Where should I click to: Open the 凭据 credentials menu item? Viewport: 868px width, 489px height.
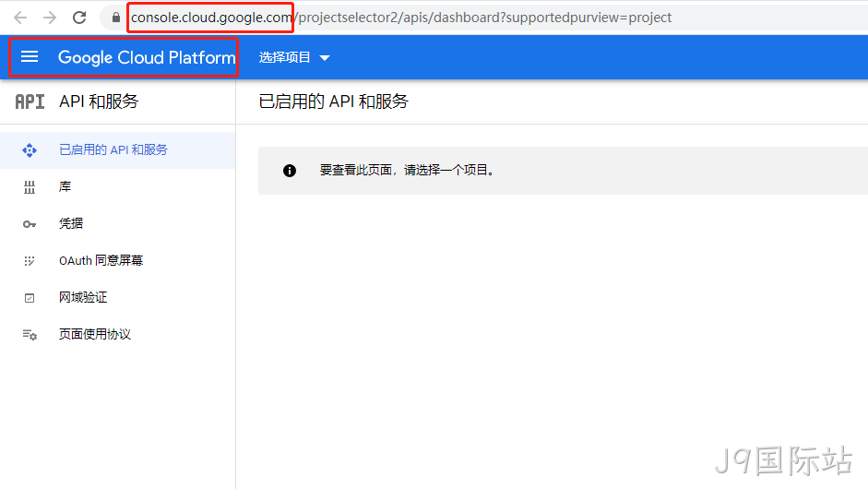pos(117,223)
